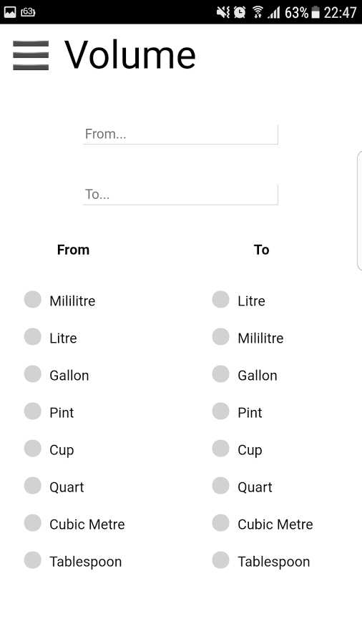Tap the picture icon in status bar
The width and height of the screenshot is (362, 644).
click(10, 12)
